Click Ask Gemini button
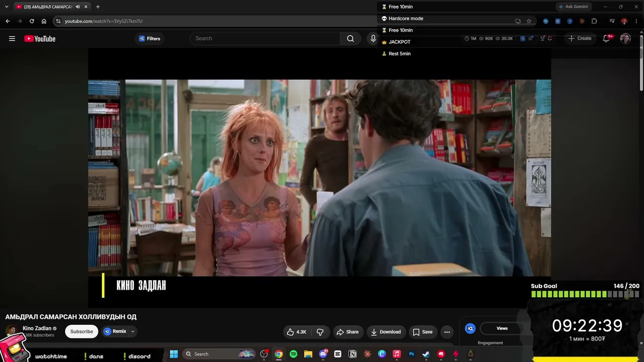 (573, 7)
